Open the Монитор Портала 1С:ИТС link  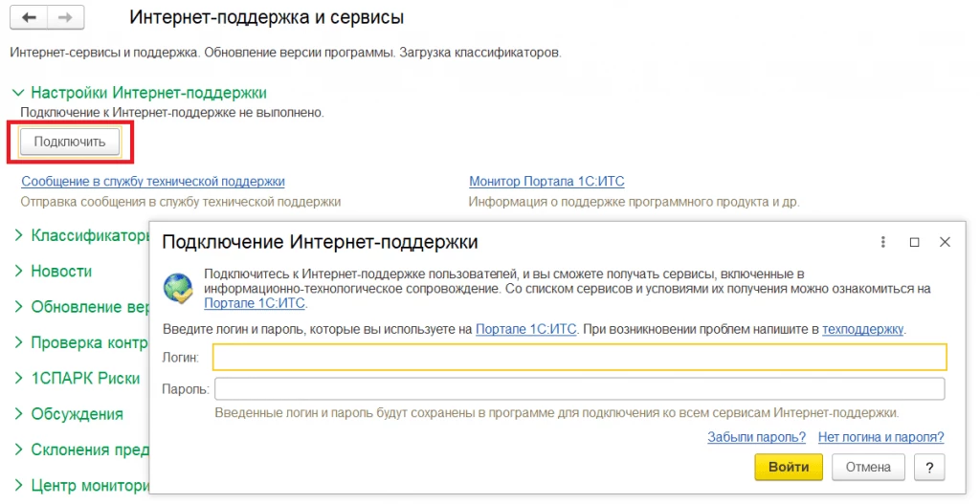[x=546, y=181]
